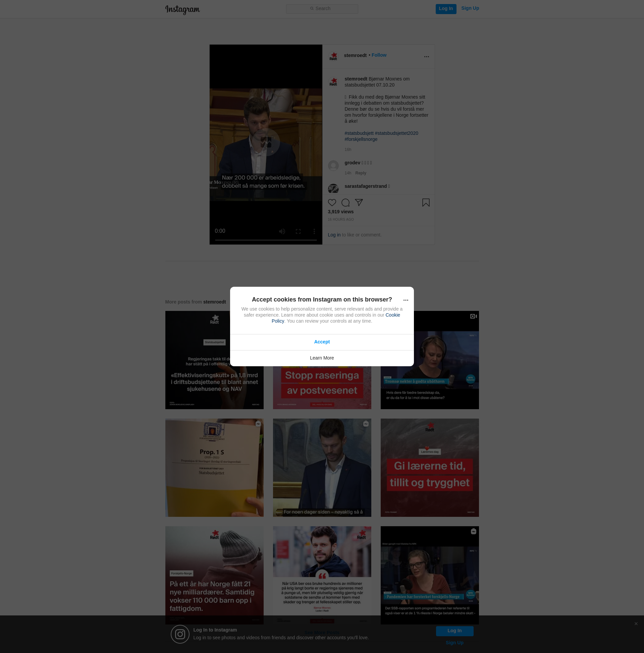Click the Instagram logo
The image size is (644, 653).
pos(182,9)
